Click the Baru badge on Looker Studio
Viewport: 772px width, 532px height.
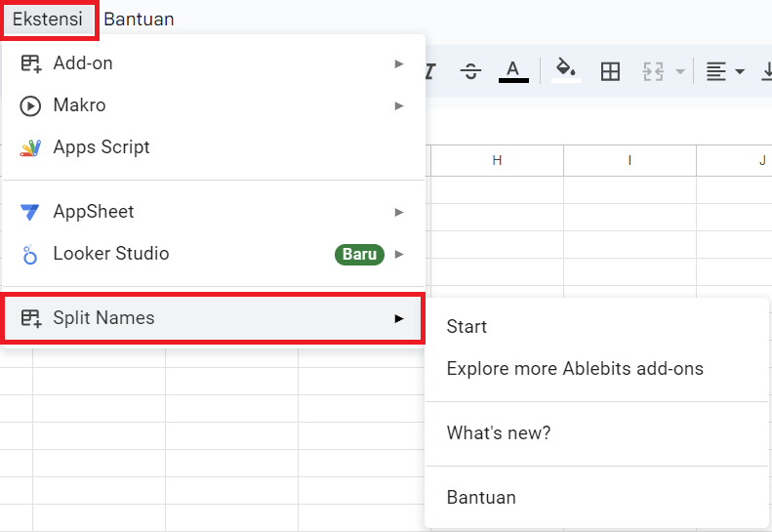coord(359,254)
